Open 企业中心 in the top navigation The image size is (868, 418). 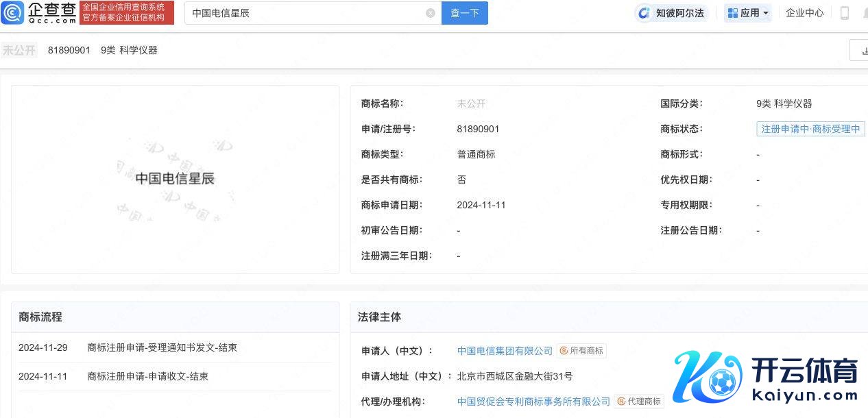[804, 13]
